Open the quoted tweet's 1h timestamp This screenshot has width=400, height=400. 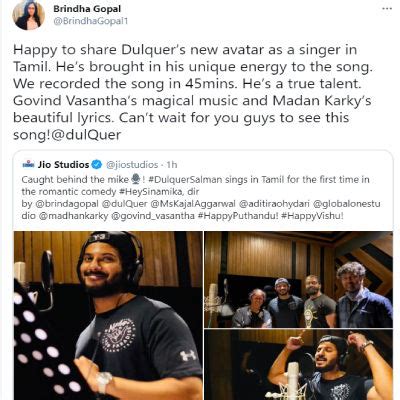[x=172, y=164]
